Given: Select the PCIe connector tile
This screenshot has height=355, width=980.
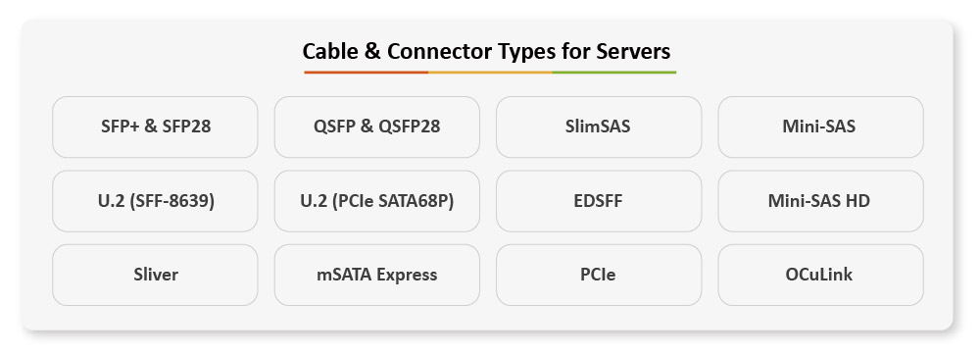Looking at the screenshot, I should point(599,275).
